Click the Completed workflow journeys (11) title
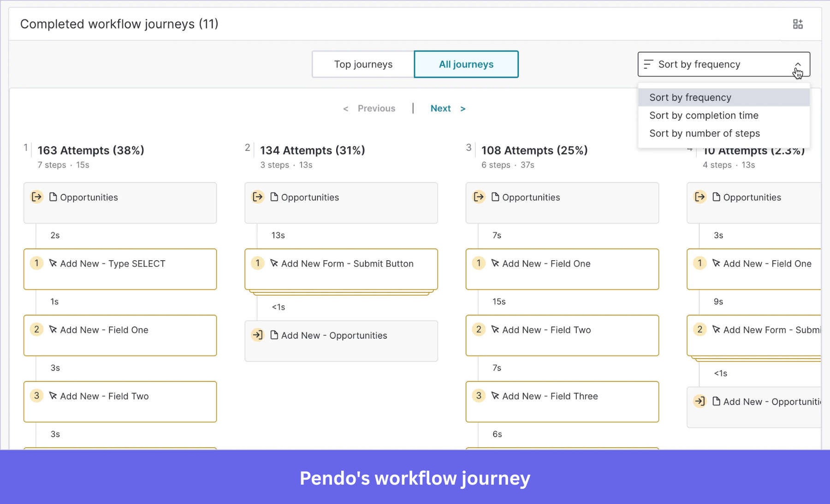 coord(119,24)
